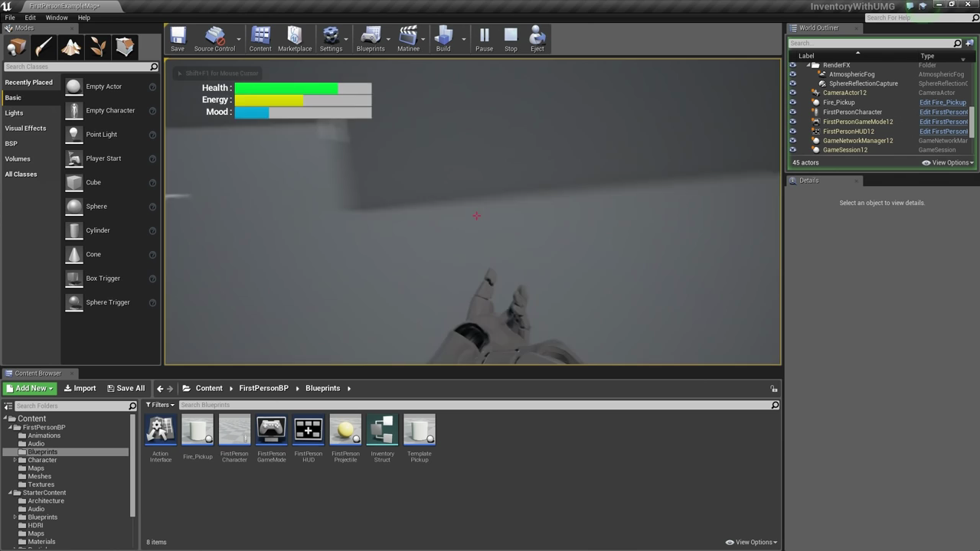Click Edit Fire_Pickup link in outliner
Image resolution: width=980 pixels, height=551 pixels.
coord(942,103)
